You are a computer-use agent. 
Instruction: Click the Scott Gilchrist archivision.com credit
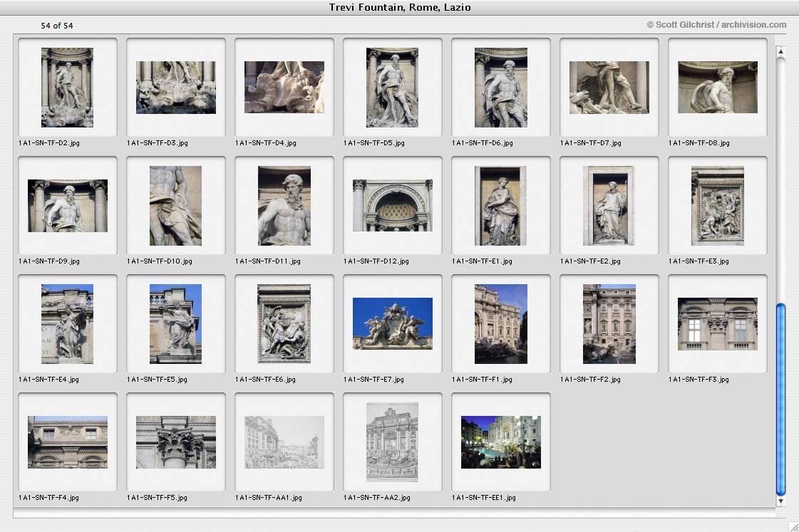[x=716, y=25]
